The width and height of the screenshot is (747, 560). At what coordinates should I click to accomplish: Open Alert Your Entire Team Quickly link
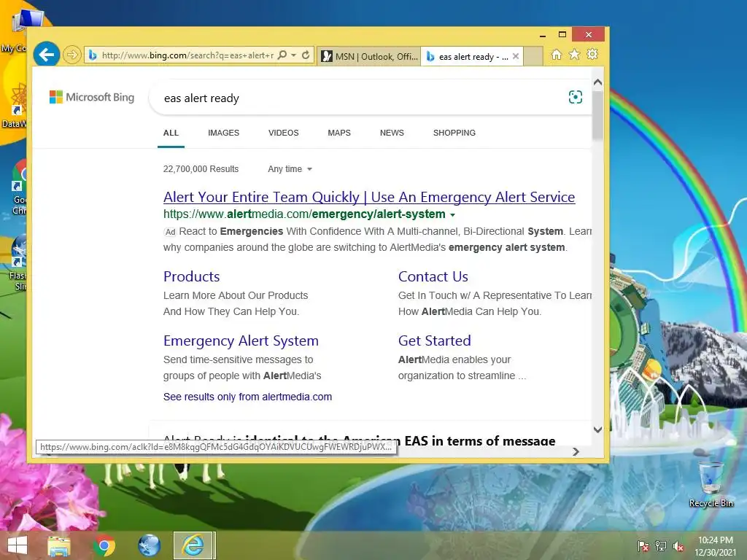[x=369, y=197]
